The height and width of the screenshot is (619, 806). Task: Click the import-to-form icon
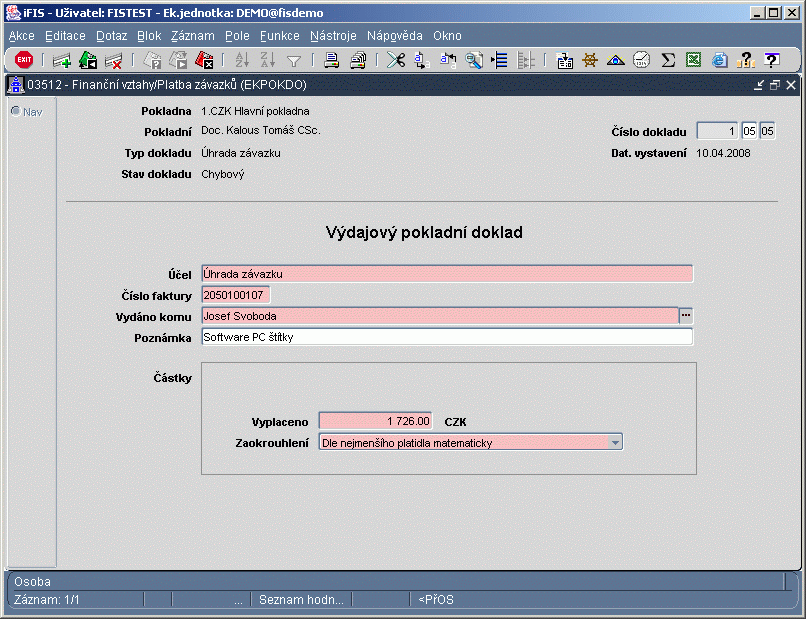point(564,60)
